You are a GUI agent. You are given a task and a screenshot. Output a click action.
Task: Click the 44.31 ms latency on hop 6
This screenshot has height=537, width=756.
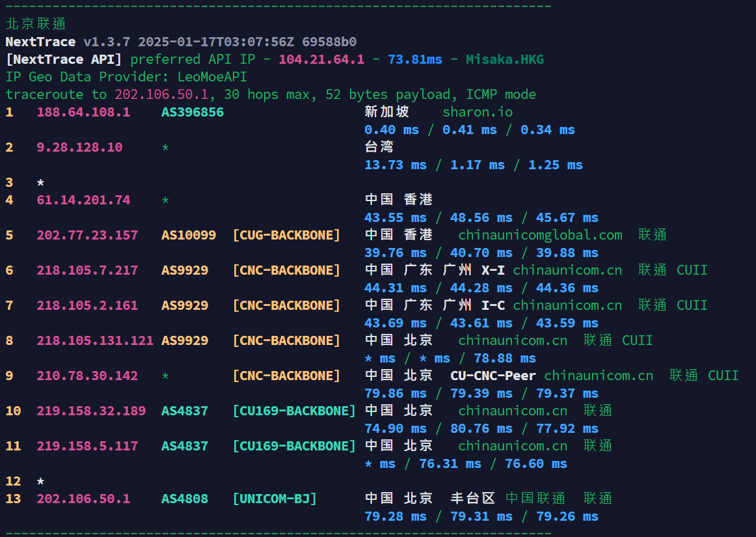pos(396,288)
